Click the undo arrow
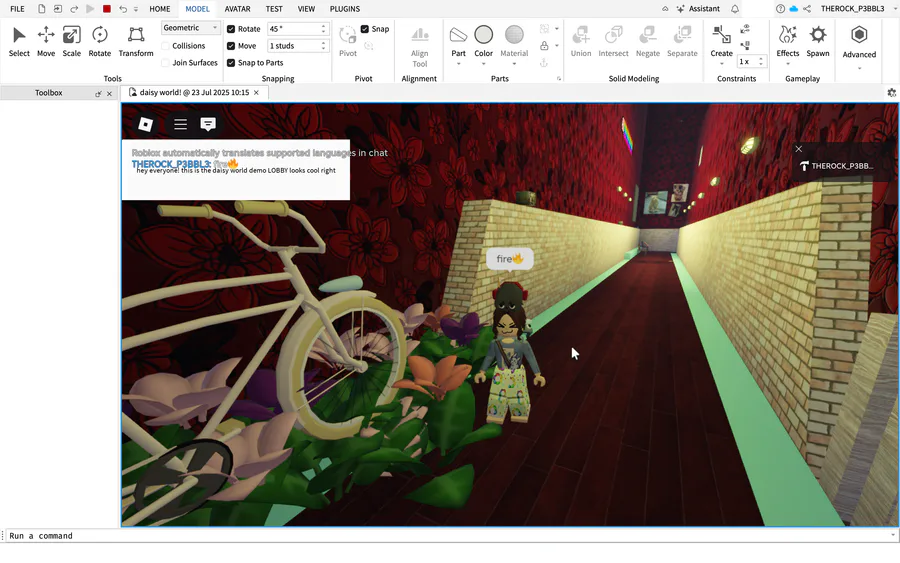Screen dimensions: 900x563 tap(123, 9)
